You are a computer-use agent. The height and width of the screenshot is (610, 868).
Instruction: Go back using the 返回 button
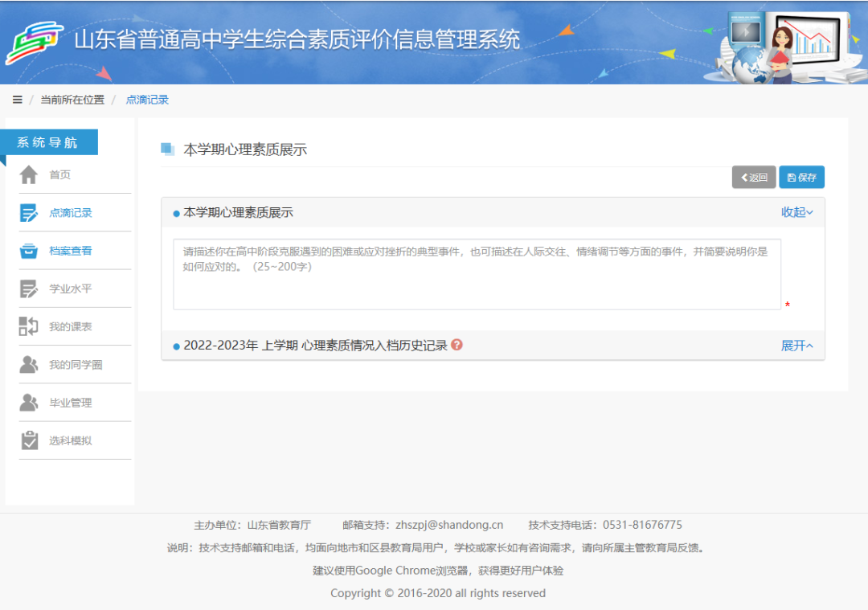754,177
